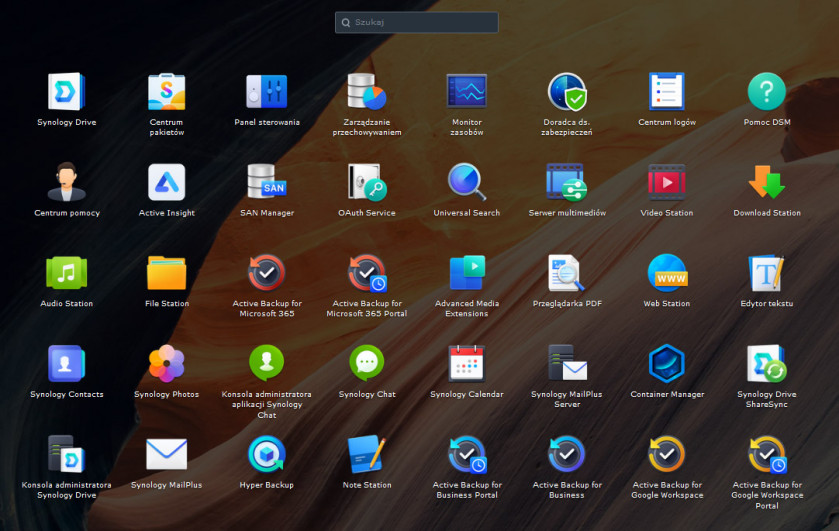The height and width of the screenshot is (531, 839).
Task: Open Zarządzanie przechowywaniem icon
Action: (x=367, y=92)
